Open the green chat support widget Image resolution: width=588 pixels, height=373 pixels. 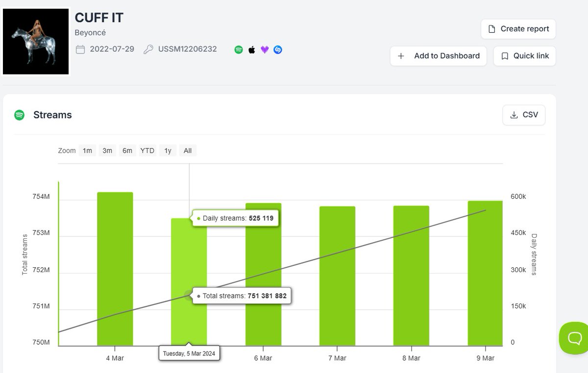point(574,338)
